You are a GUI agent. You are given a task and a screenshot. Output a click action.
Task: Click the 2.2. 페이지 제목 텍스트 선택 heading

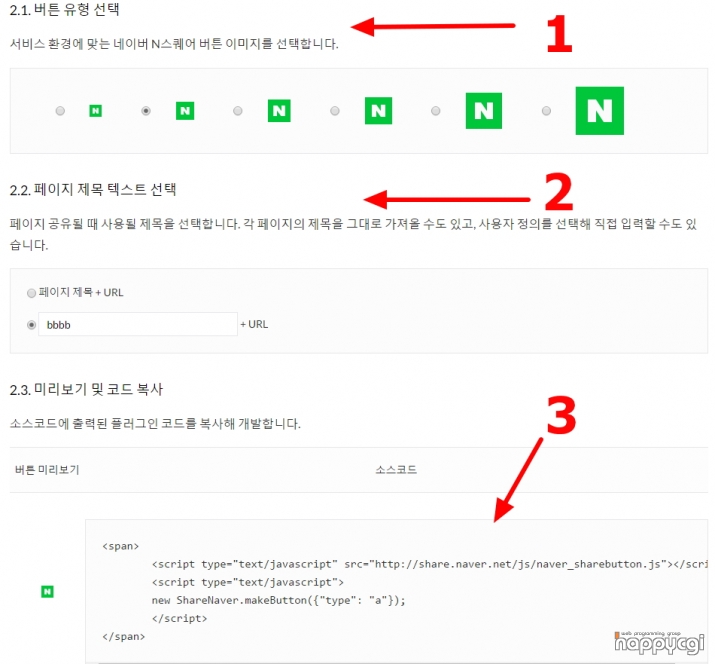(93, 189)
